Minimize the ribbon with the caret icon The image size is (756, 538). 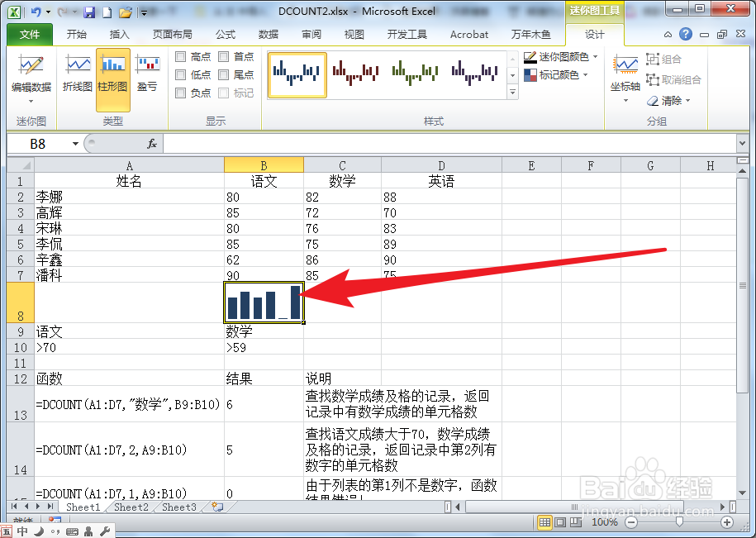668,34
